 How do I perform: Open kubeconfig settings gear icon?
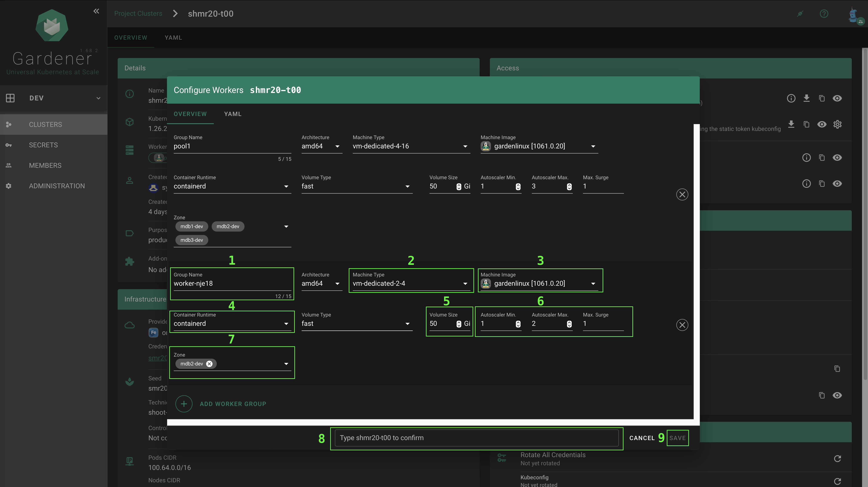(x=837, y=124)
